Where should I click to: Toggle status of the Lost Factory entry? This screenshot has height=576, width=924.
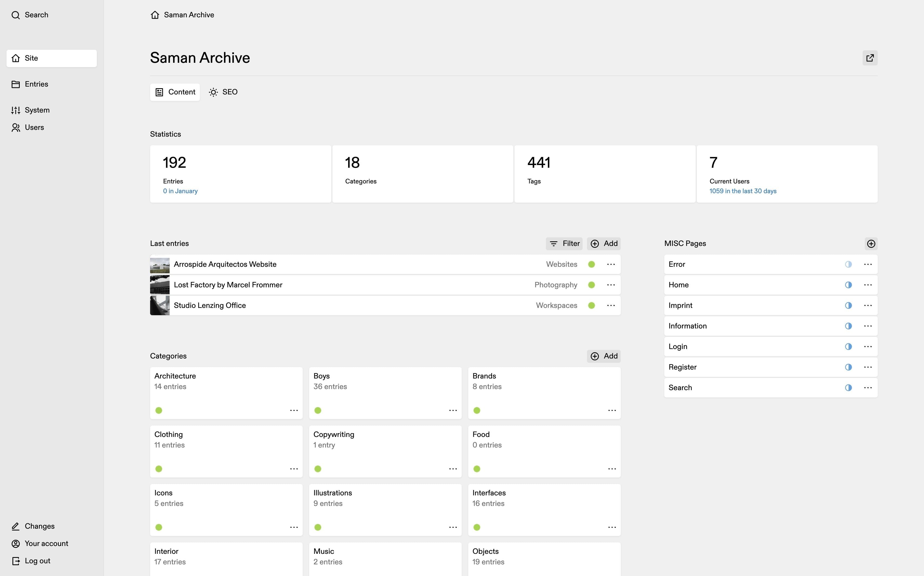pyautogui.click(x=592, y=285)
